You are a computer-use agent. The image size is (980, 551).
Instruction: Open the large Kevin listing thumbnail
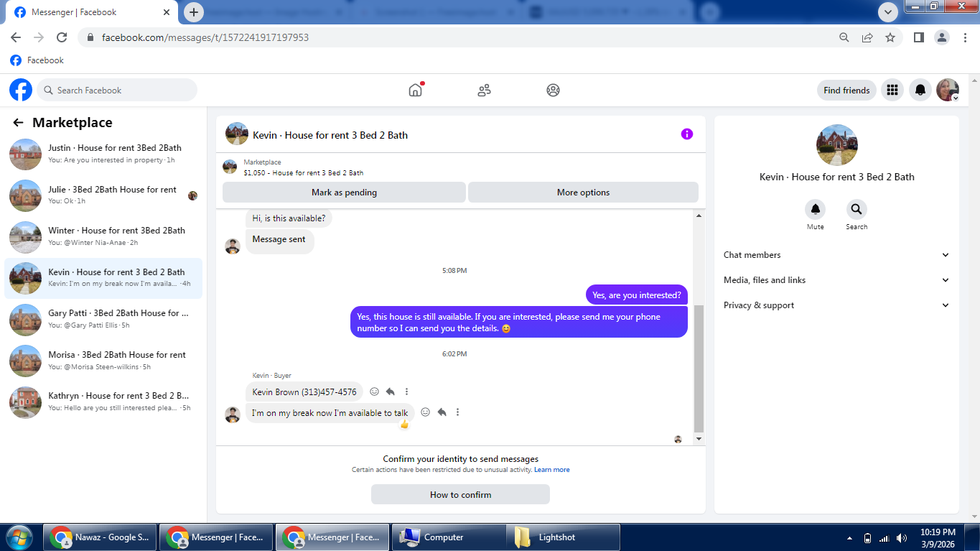pos(837,145)
